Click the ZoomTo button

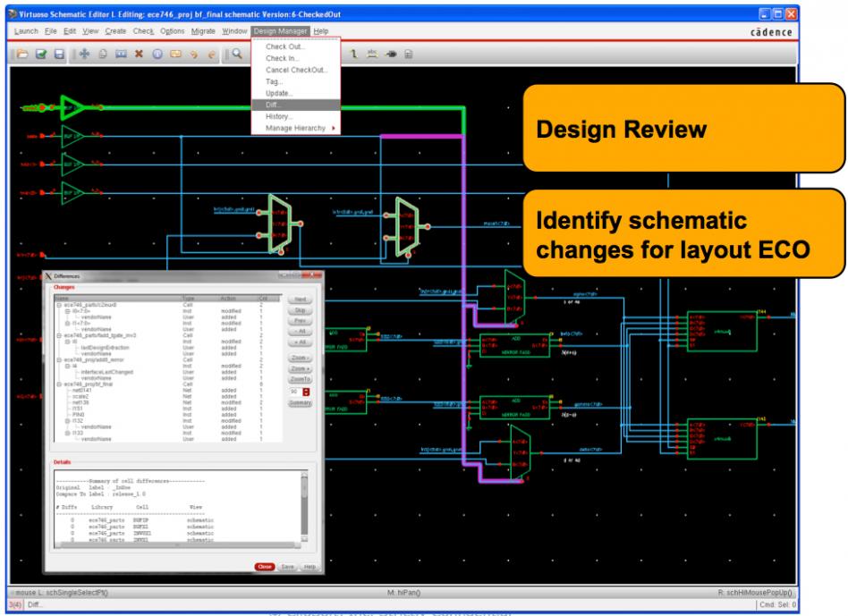coord(301,379)
